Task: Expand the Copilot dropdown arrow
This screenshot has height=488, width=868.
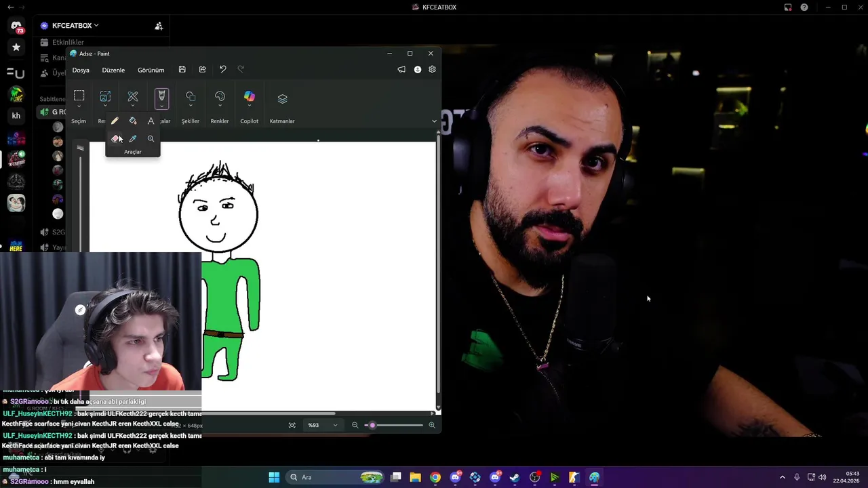Action: click(250, 106)
